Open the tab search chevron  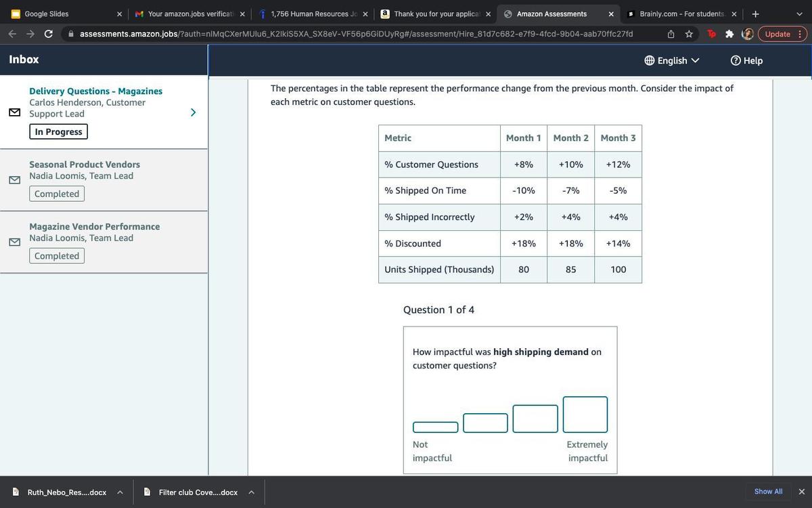click(800, 14)
